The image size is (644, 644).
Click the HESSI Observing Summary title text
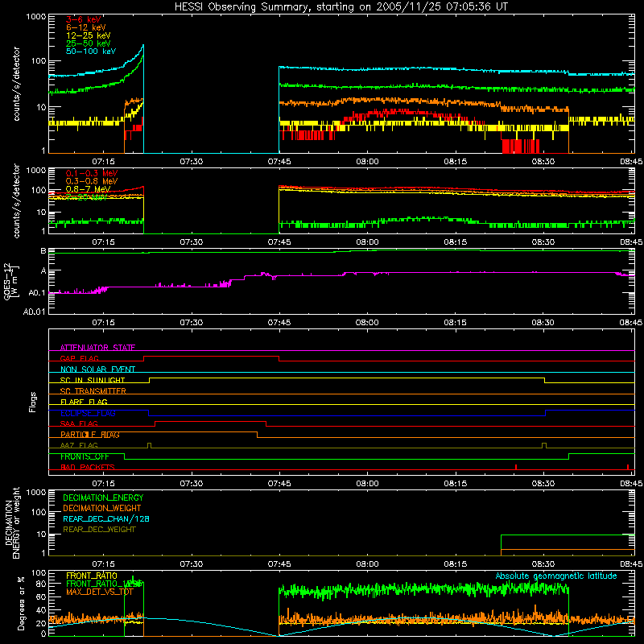[341, 7]
